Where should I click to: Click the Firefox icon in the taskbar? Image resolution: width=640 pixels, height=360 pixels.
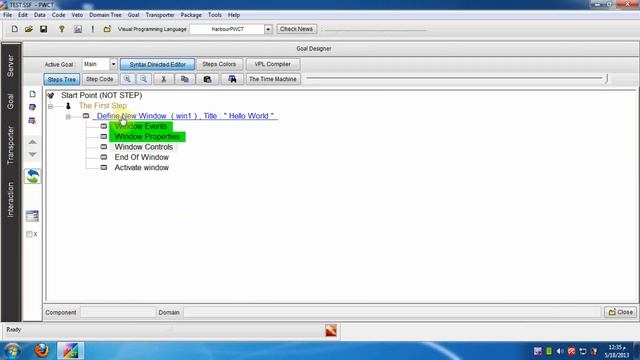coord(42,351)
